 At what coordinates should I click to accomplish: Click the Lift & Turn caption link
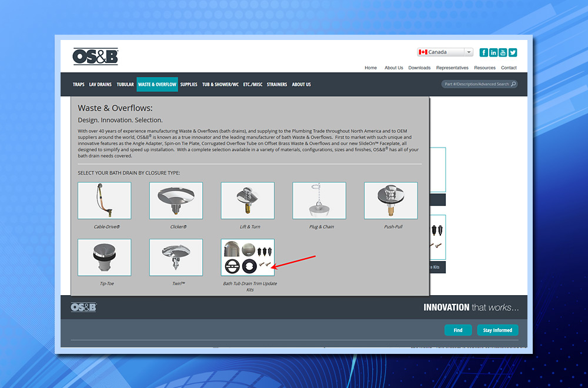(x=250, y=227)
